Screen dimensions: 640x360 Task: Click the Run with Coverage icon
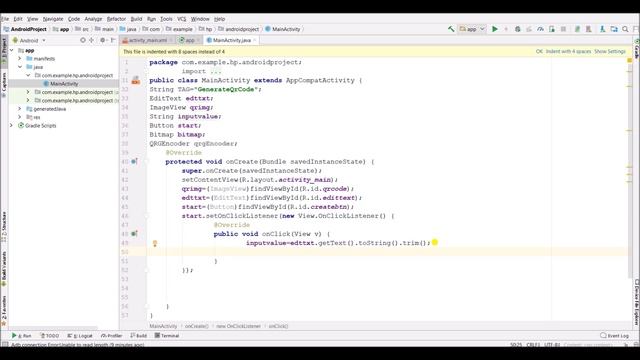(x=529, y=29)
